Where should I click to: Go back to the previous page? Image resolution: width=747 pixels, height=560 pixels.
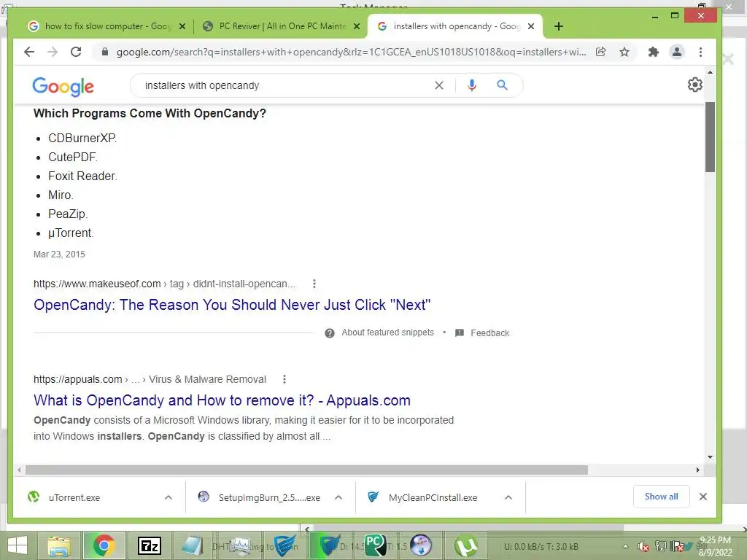[x=29, y=52]
